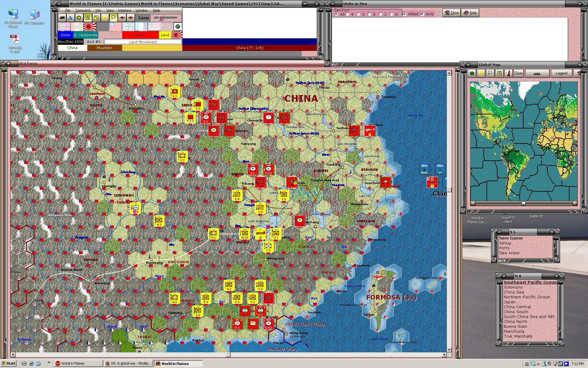The width and height of the screenshot is (588, 368).
Task: Click the Global Map horizontal scrollbar thumb
Action: point(523,203)
